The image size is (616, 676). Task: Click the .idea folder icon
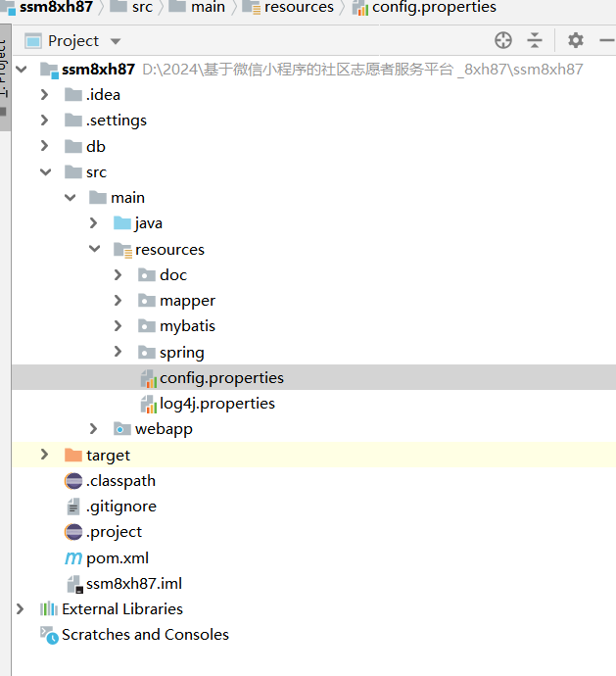[73, 95]
